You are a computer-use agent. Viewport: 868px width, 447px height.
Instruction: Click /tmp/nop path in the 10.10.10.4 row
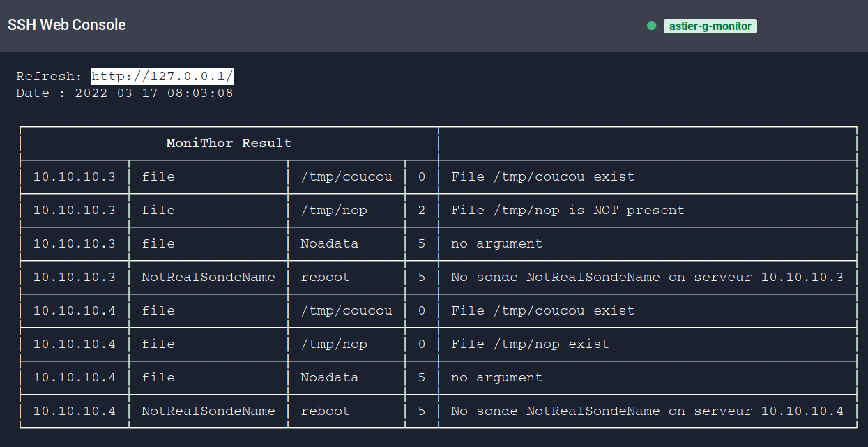(x=333, y=344)
